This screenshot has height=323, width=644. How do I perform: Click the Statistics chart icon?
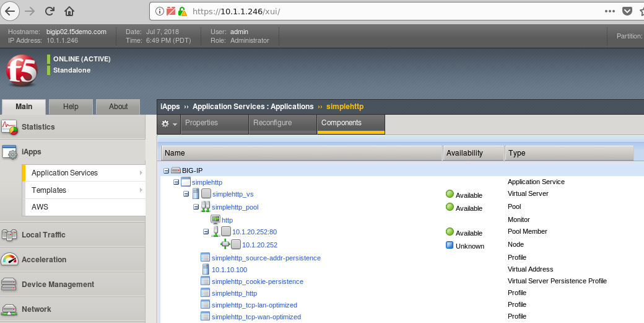9,127
